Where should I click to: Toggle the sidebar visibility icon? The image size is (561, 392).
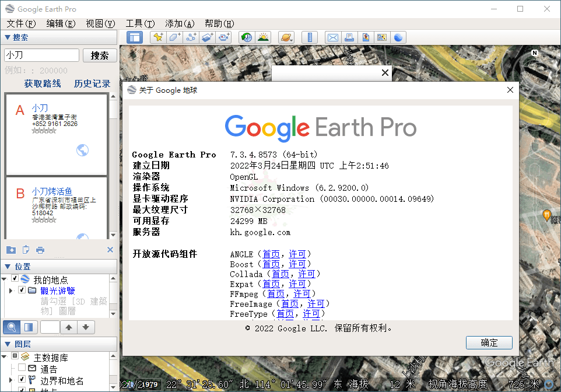pyautogui.click(x=135, y=37)
